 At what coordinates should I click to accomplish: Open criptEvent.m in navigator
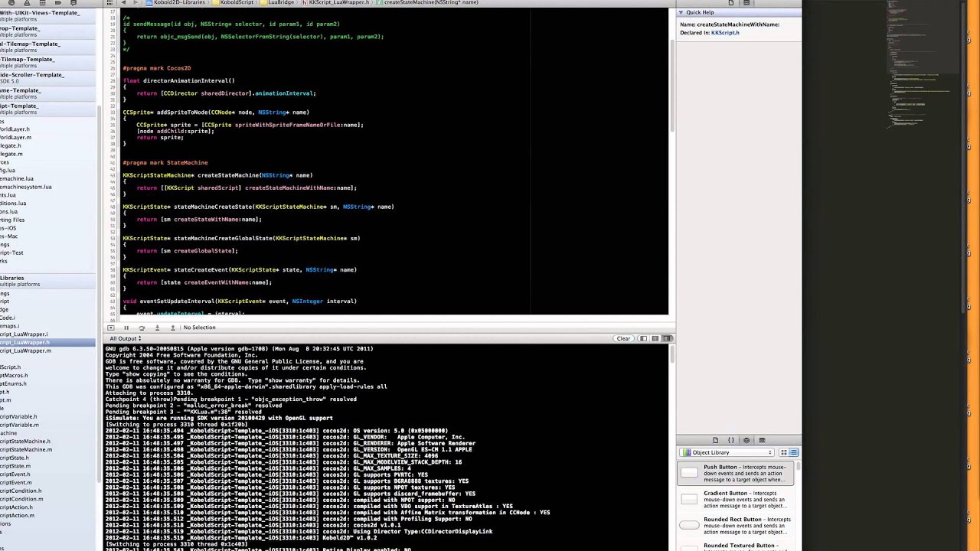click(x=15, y=482)
